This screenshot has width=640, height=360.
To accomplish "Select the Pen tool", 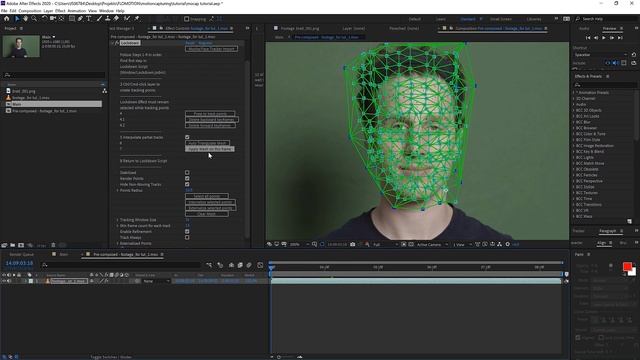I will (80, 19).
